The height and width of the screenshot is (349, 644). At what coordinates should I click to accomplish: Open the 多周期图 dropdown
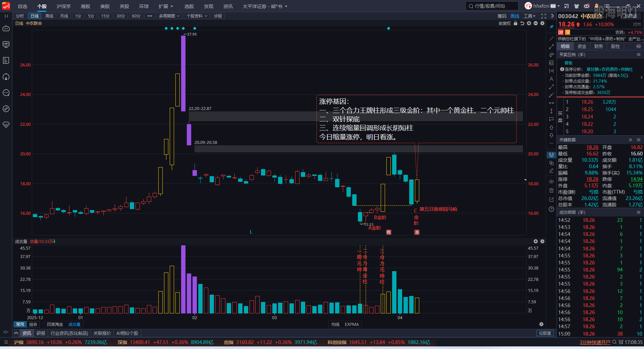[169, 16]
